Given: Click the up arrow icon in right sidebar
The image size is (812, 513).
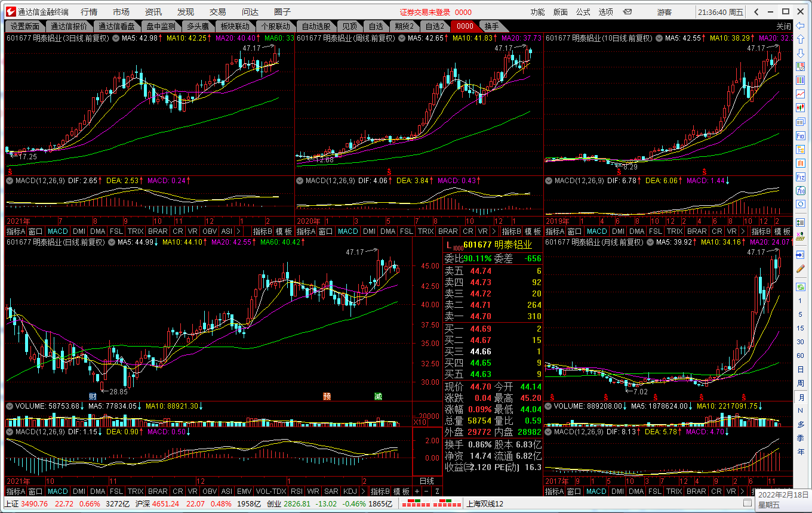Looking at the screenshot, I should point(801,40).
